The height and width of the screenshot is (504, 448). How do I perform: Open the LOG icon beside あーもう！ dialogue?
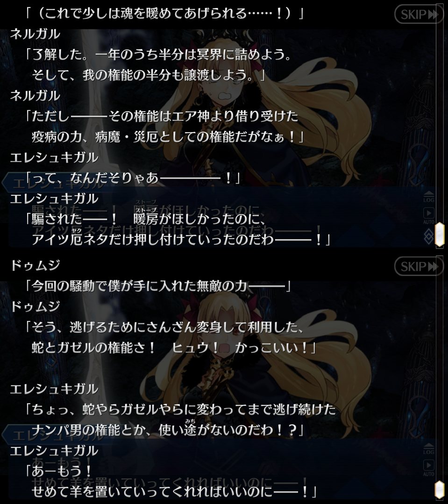(429, 449)
